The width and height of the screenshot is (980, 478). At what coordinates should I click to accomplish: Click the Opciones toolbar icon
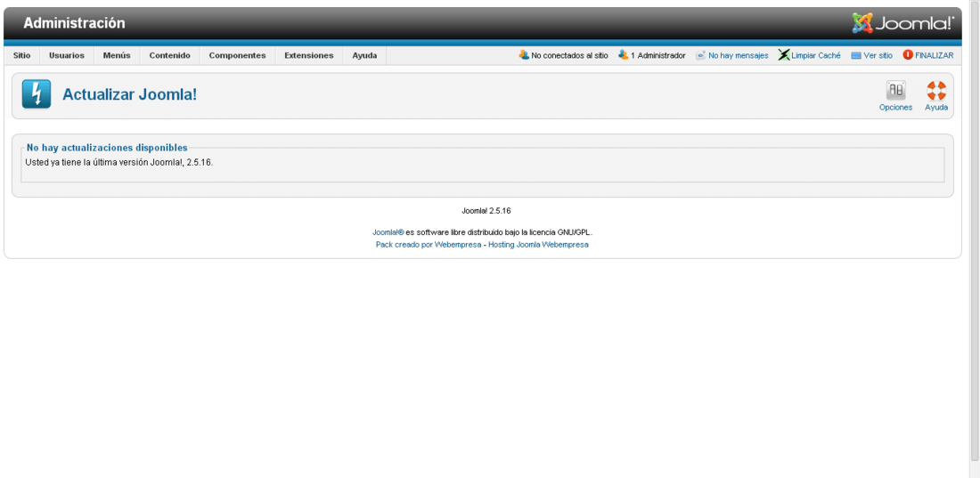pyautogui.click(x=895, y=91)
